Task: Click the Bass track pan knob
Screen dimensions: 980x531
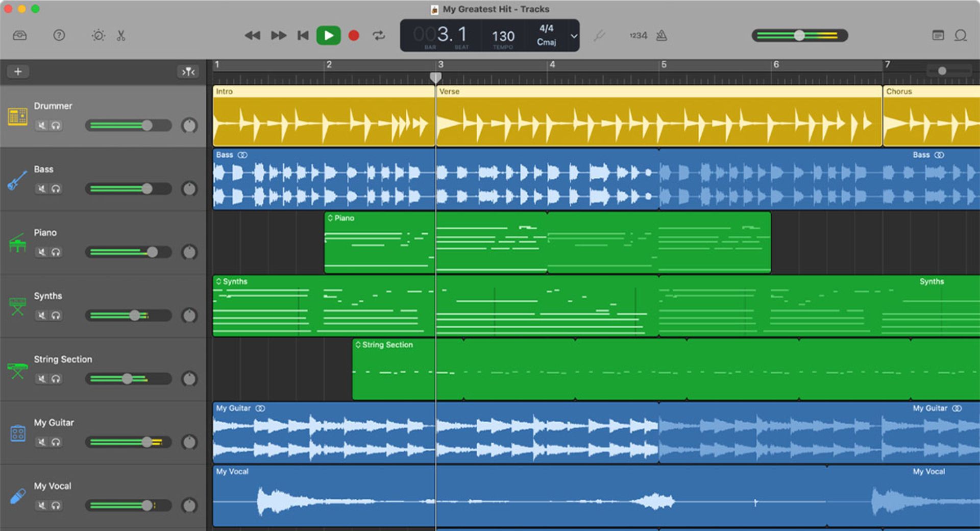Action: click(x=189, y=189)
